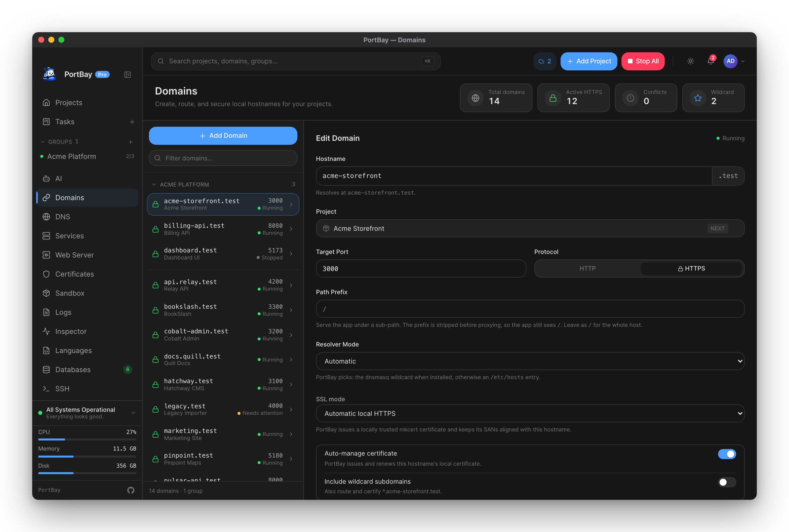Screen dimensions: 789x532
Task: Click the Memory usage bar
Action: coord(87,456)
